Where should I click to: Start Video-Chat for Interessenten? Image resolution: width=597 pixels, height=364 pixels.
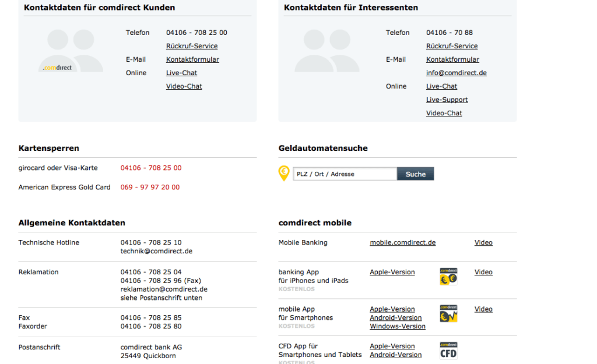[x=444, y=113]
